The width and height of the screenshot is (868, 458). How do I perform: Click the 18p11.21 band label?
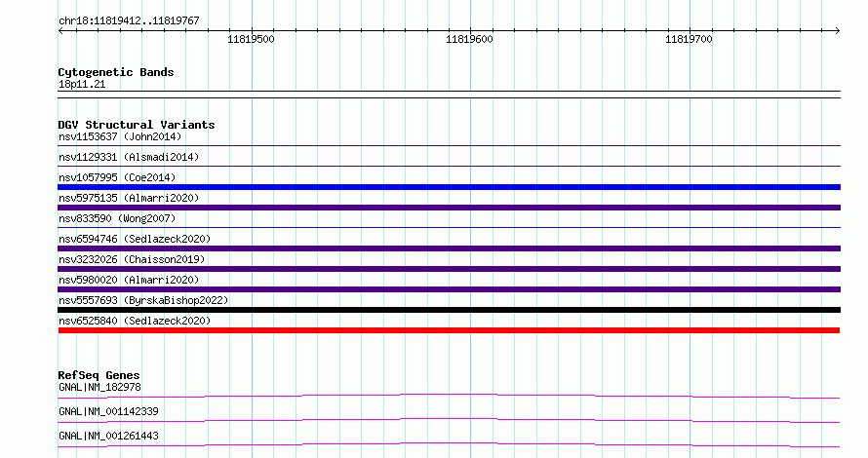point(82,84)
